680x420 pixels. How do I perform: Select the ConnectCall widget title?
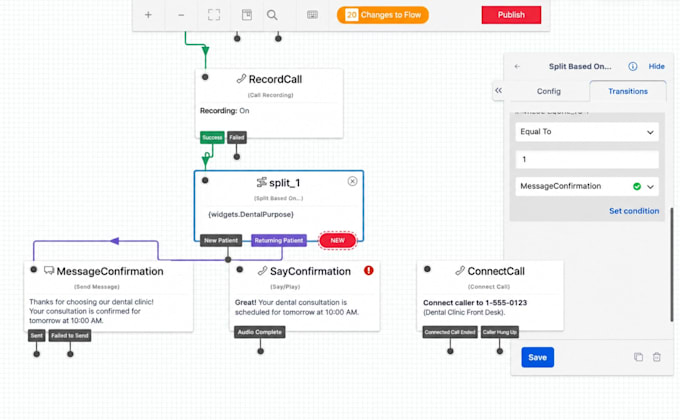(496, 272)
